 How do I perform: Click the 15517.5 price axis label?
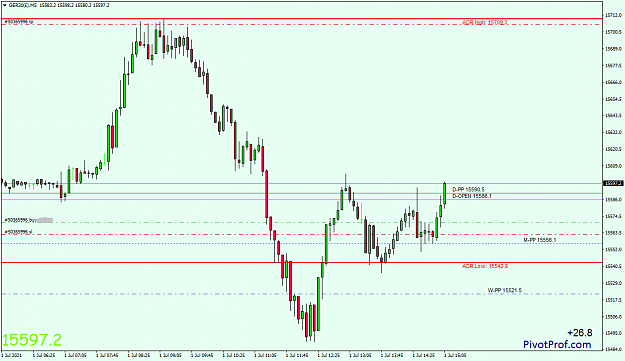tap(613, 300)
